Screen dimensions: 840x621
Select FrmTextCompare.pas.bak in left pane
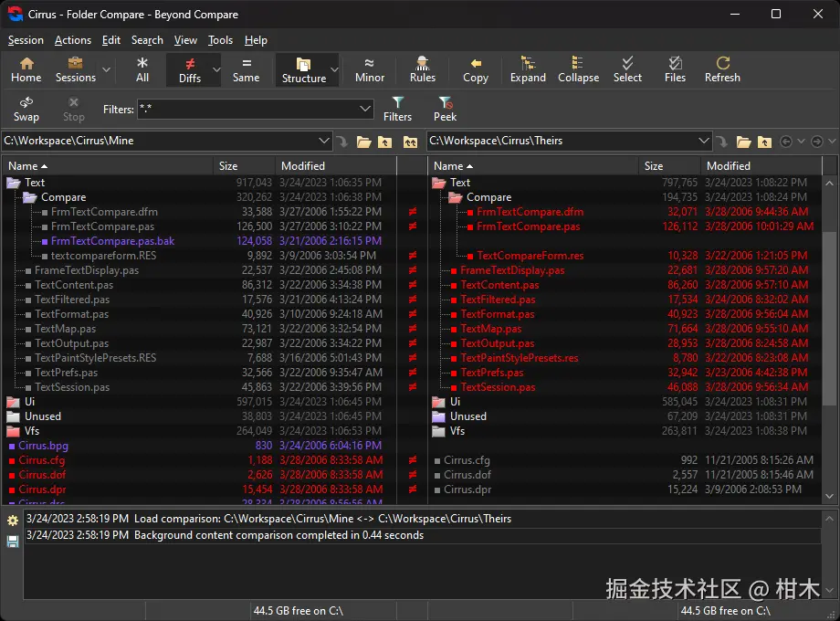[x=112, y=241]
